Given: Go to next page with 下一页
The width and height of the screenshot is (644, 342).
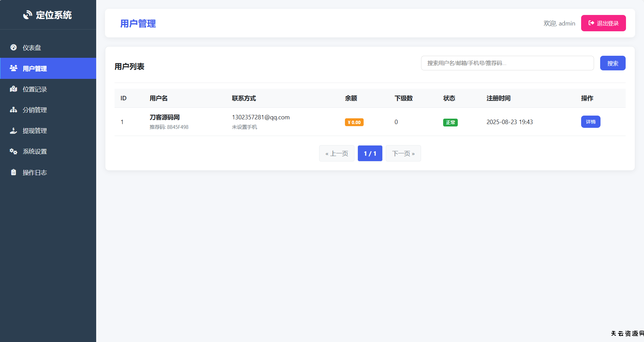Looking at the screenshot, I should (403, 153).
